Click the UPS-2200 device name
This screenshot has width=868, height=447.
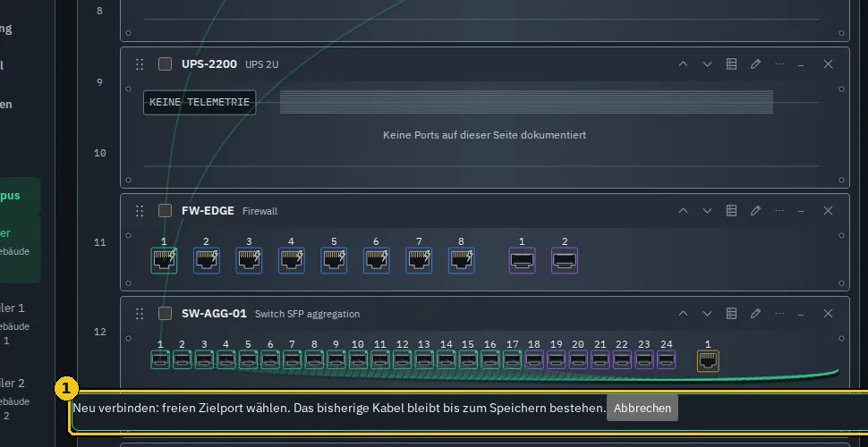[209, 64]
